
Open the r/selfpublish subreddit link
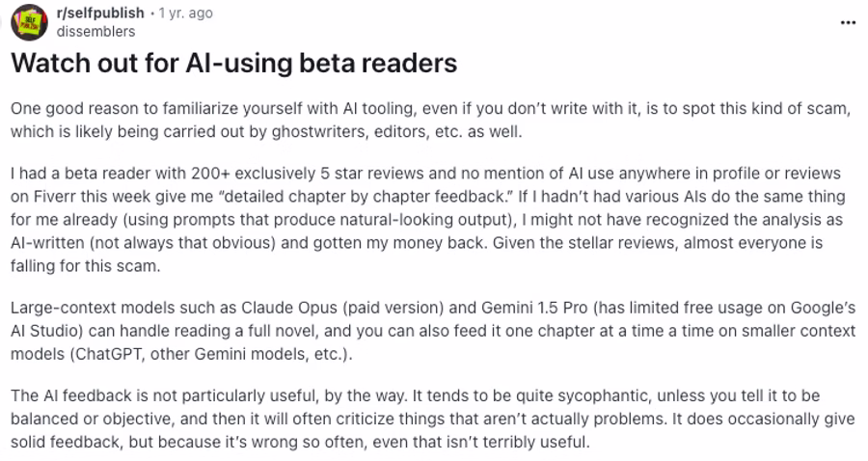pyautogui.click(x=100, y=14)
